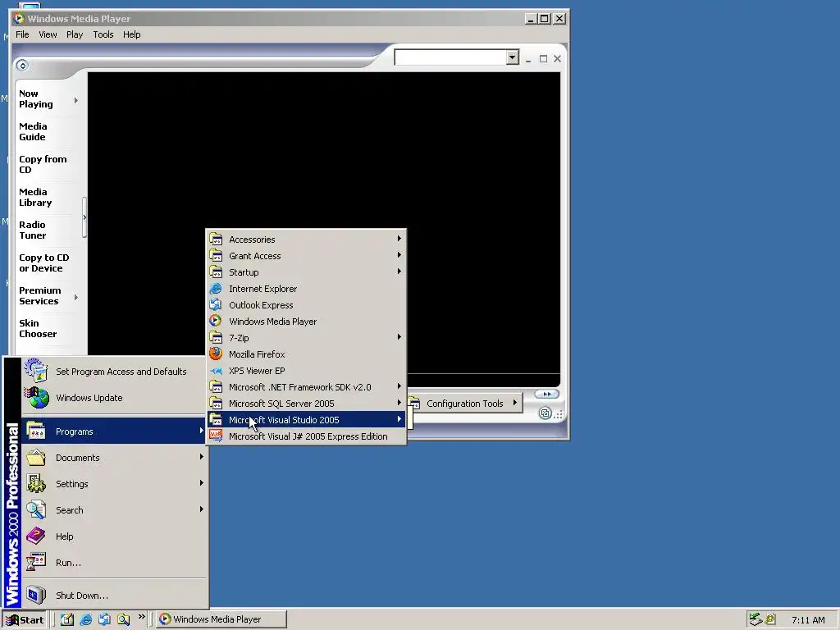Open Media Guide in Media Player sidebar
This screenshot has width=840, height=630.
(33, 131)
